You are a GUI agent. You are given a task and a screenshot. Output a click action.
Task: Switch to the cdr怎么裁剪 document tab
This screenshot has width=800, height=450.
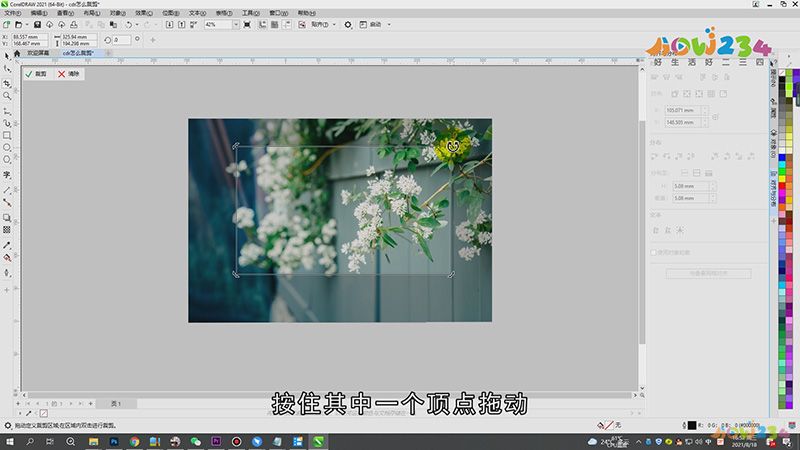tap(78, 53)
